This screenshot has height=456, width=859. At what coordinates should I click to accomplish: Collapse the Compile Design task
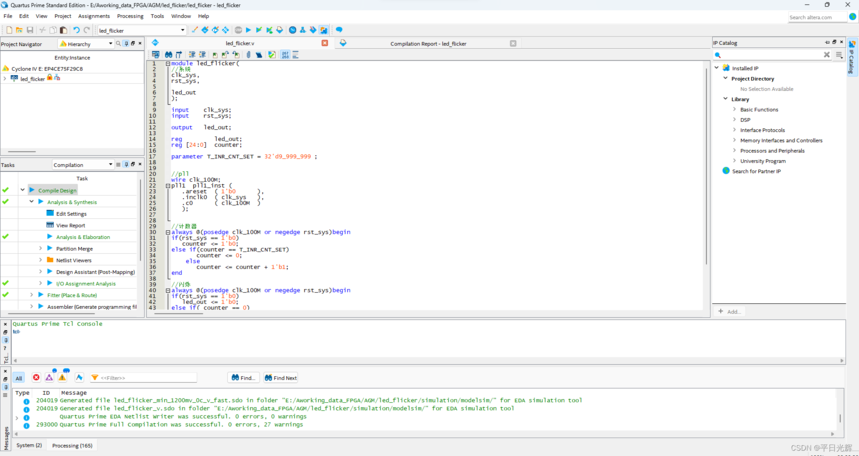(22, 190)
